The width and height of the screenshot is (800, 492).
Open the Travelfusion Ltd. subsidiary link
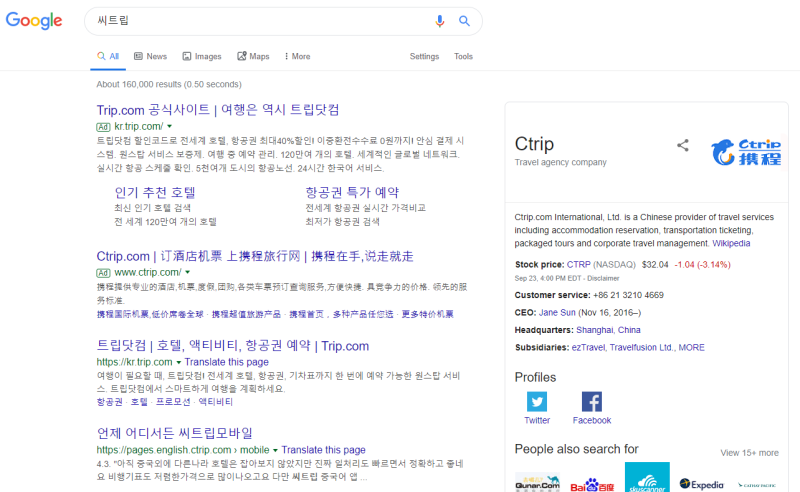click(x=642, y=347)
